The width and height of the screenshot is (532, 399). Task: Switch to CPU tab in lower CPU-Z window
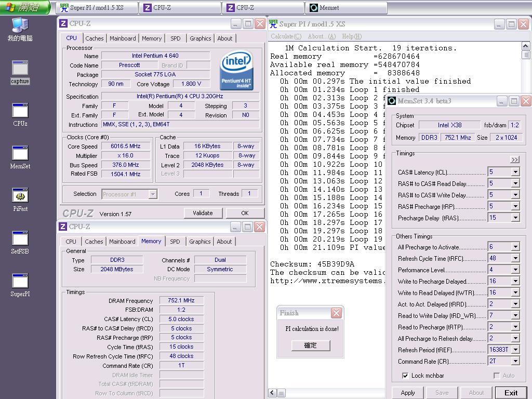(x=71, y=242)
